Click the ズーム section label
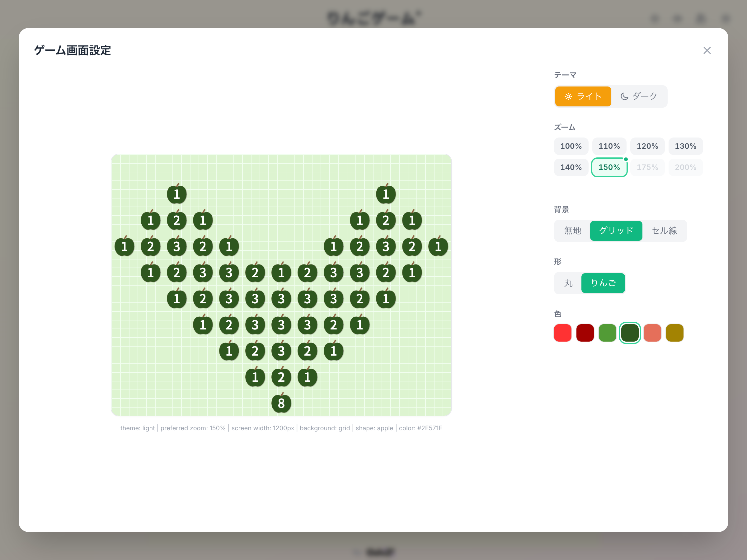 pyautogui.click(x=565, y=127)
